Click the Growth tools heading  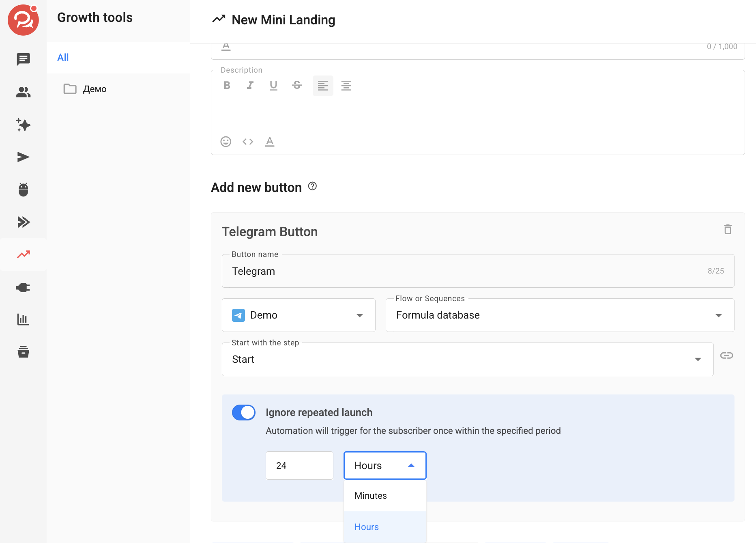(x=95, y=17)
